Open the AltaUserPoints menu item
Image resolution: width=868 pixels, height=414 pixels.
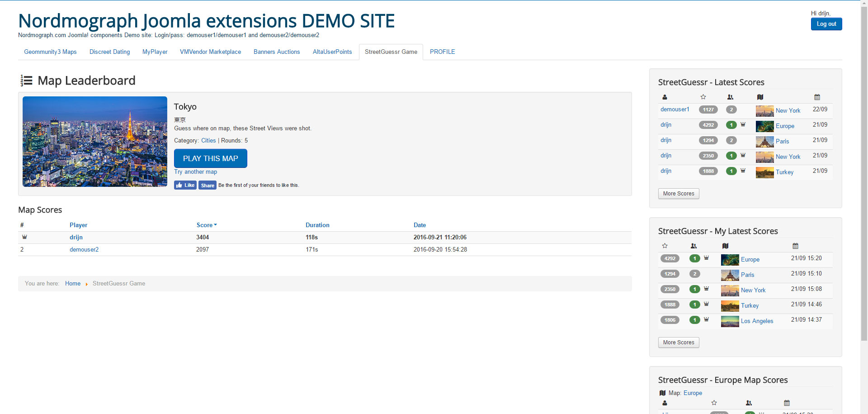332,52
